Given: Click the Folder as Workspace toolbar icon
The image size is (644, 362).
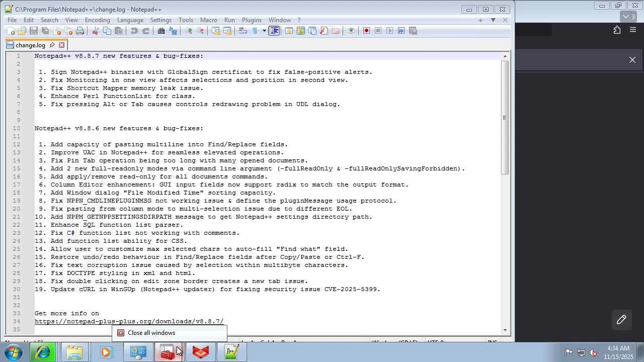Looking at the screenshot, I should pyautogui.click(x=335, y=31).
